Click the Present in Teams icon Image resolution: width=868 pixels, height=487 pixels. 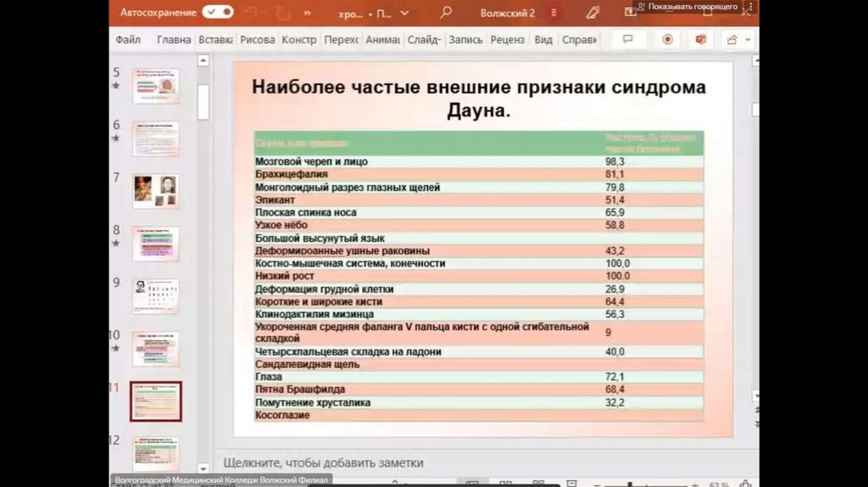point(701,39)
